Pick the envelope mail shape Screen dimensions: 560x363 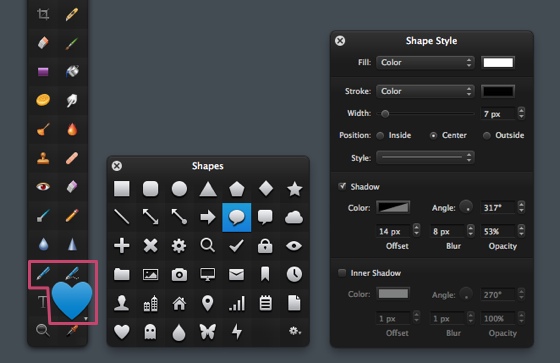pyautogui.click(x=236, y=274)
